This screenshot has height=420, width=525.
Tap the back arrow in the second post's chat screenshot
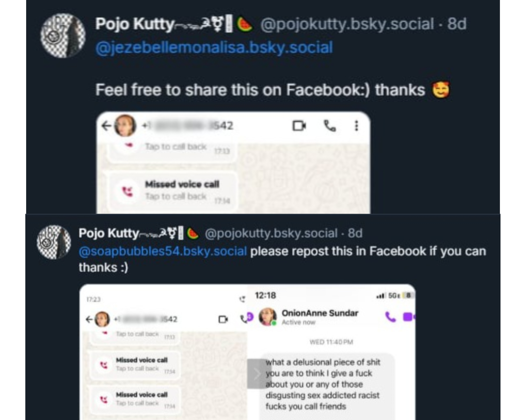coord(89,319)
